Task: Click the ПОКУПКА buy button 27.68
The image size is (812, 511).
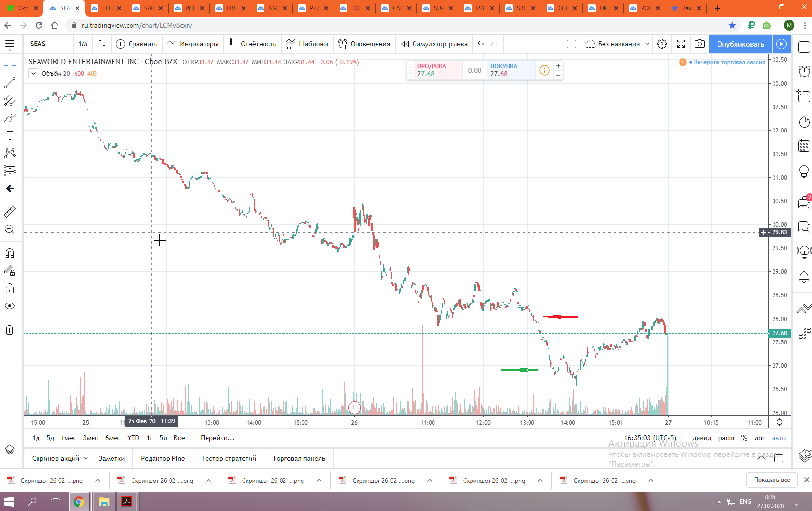Action: click(x=510, y=70)
